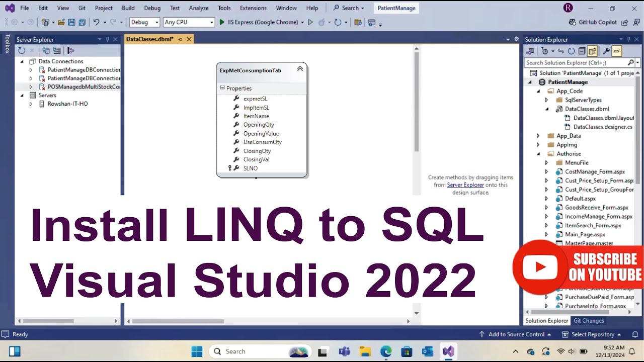Click Pending Changes Filter clock icon

[544, 51]
